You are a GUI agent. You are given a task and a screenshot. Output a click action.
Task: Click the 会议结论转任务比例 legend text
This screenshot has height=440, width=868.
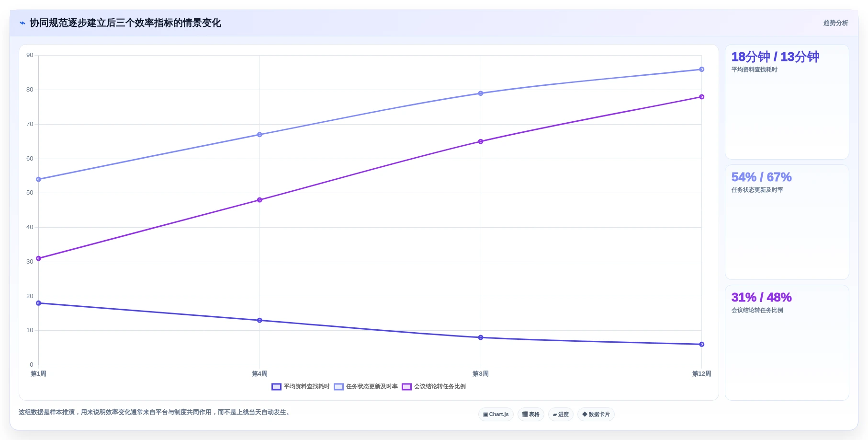coord(440,387)
